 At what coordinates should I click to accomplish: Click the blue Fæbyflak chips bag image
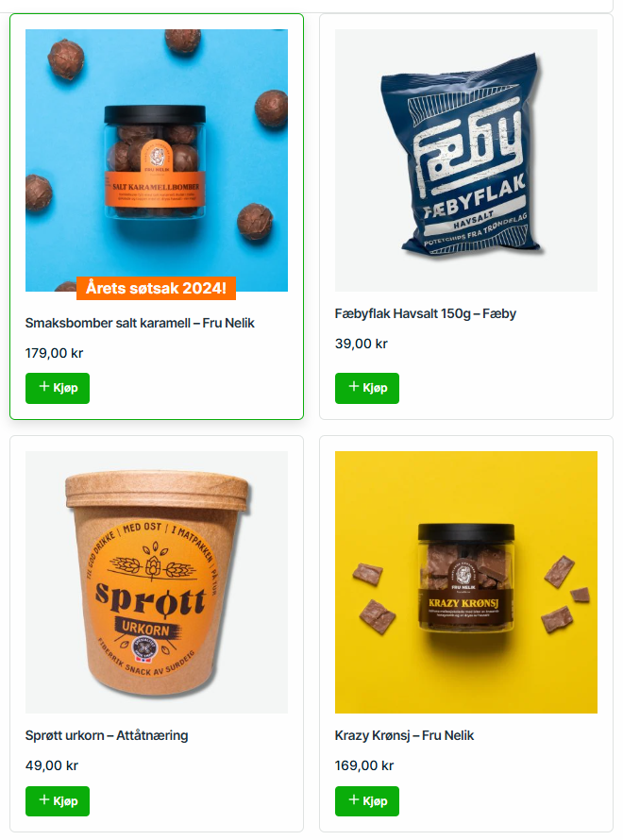pyautogui.click(x=466, y=160)
